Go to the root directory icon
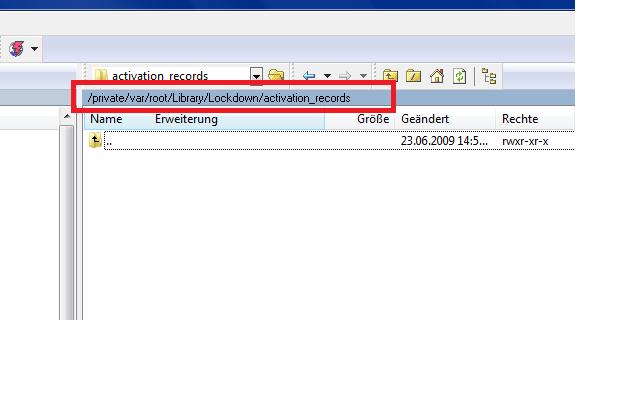This screenshot has height=400, width=640. [x=414, y=75]
